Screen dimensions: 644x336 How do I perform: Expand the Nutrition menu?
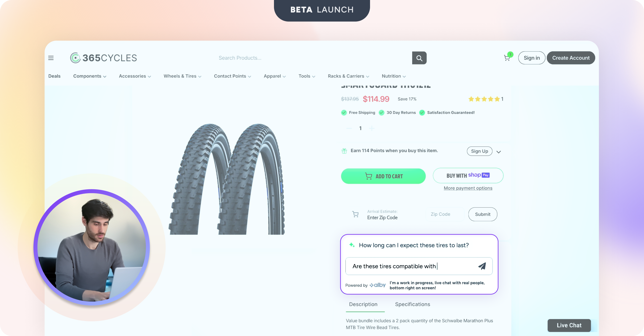click(394, 76)
